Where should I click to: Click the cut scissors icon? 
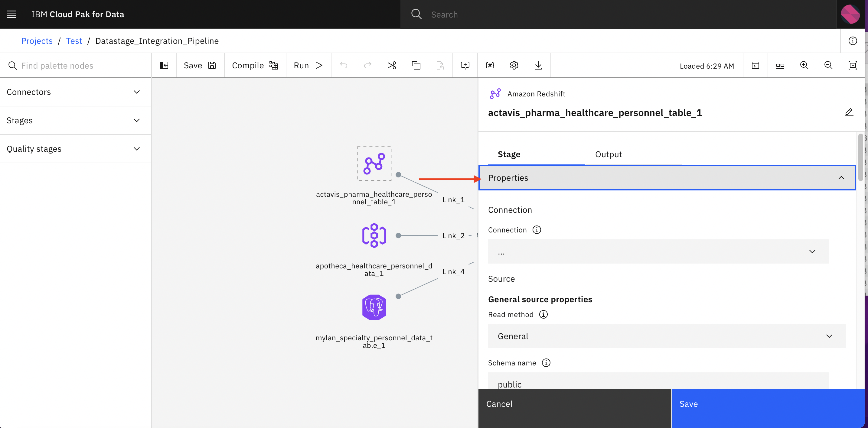[392, 65]
